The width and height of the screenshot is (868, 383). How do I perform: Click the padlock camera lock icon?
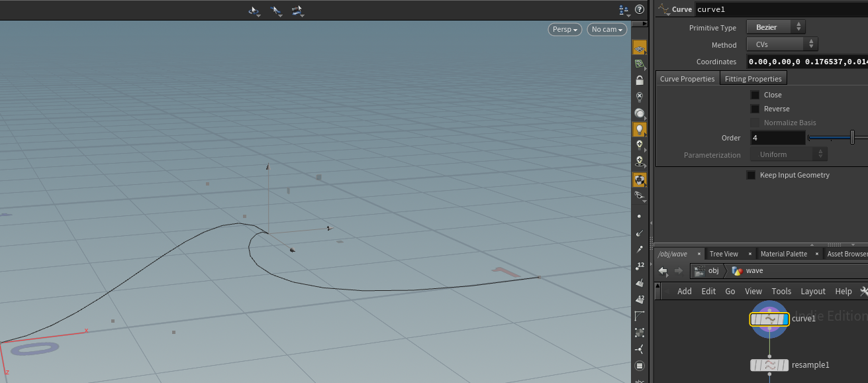click(640, 80)
